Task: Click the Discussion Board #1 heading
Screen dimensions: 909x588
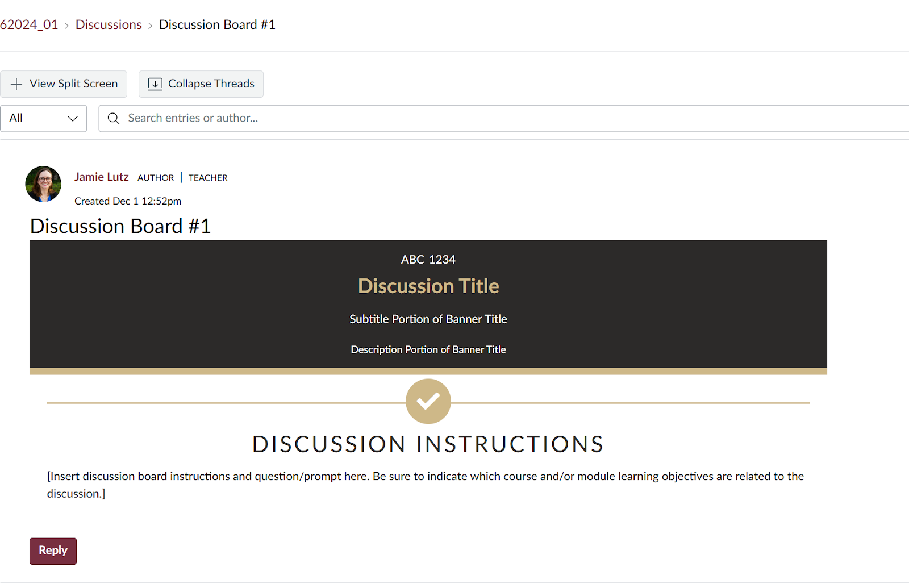Action: 120,226
